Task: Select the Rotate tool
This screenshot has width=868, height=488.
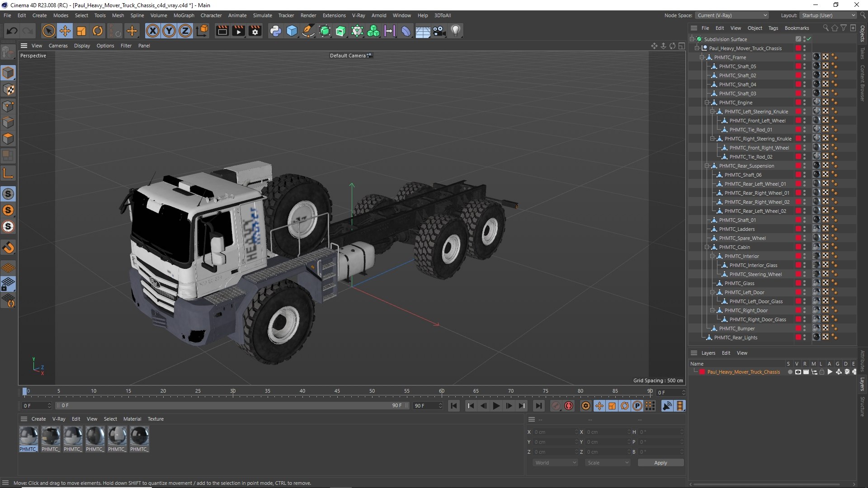Action: [x=98, y=31]
